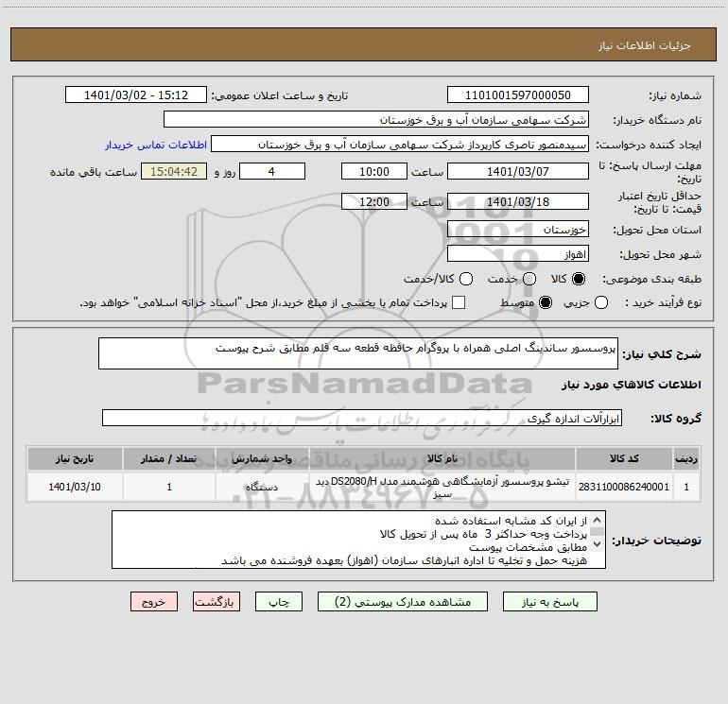
Task: Click the کد کالا column header
Action: point(624,458)
